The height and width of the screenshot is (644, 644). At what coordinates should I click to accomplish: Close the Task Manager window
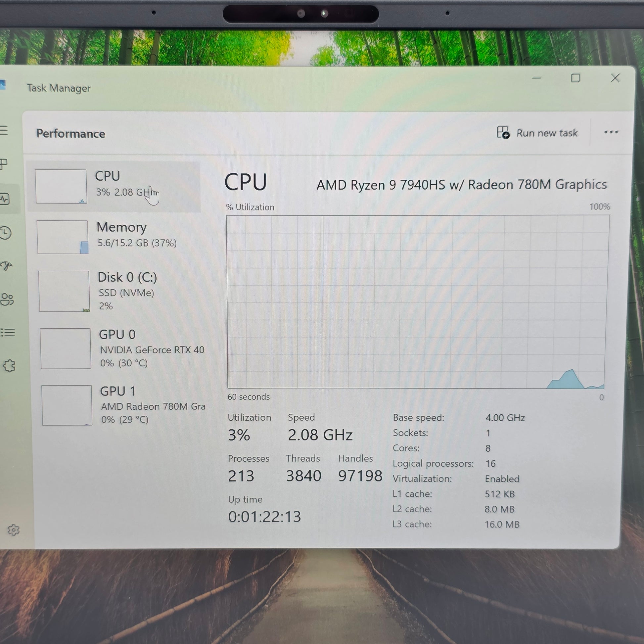point(615,78)
